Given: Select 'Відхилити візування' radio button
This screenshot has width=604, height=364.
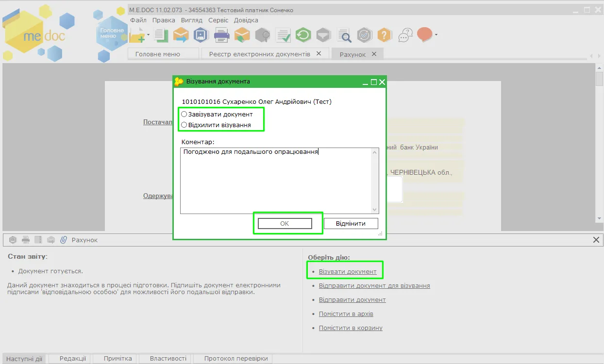Looking at the screenshot, I should 184,125.
